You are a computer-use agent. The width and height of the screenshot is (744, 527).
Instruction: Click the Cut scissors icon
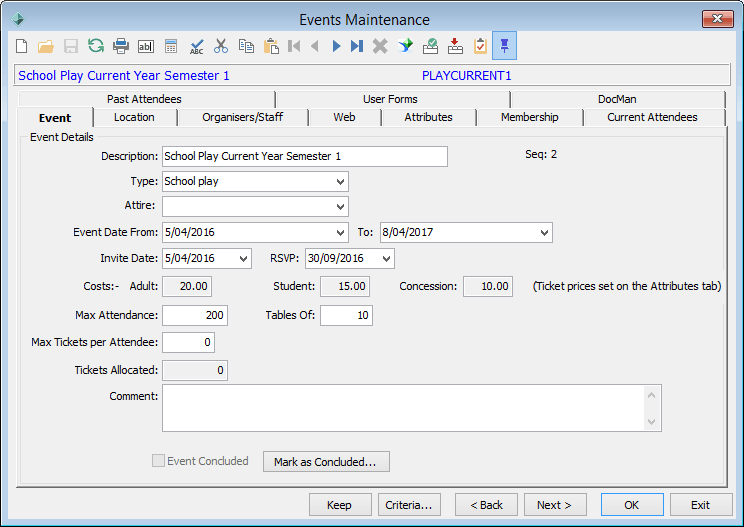[221, 46]
